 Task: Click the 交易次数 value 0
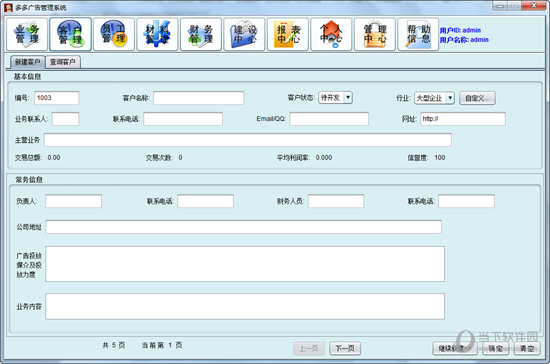coord(180,158)
